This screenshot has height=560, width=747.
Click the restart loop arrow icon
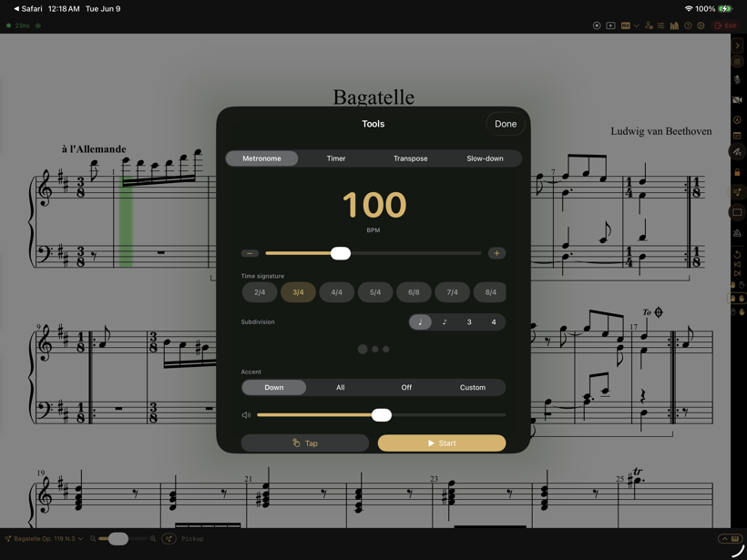738,254
